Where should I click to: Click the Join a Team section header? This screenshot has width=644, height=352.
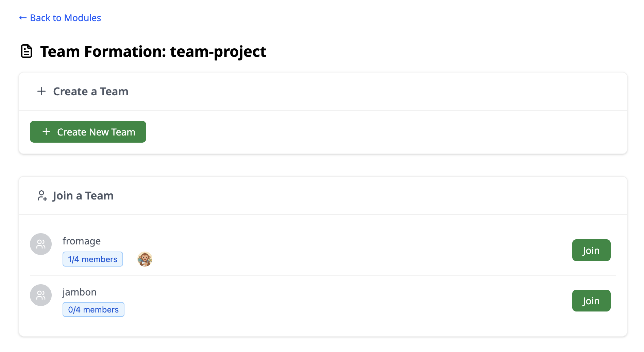tap(83, 196)
